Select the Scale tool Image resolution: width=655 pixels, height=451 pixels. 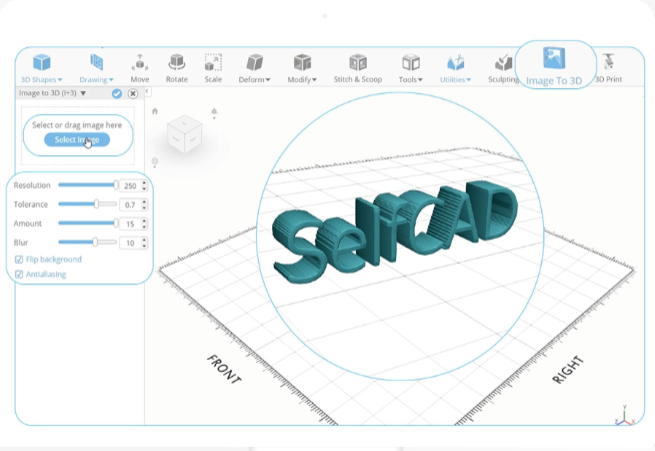213,68
